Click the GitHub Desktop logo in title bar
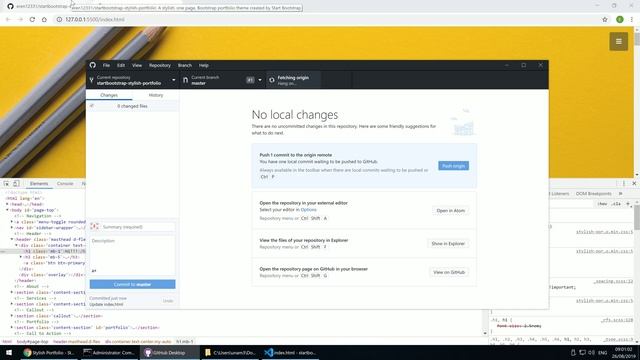Viewport: 640px width, 360px height. [93, 65]
